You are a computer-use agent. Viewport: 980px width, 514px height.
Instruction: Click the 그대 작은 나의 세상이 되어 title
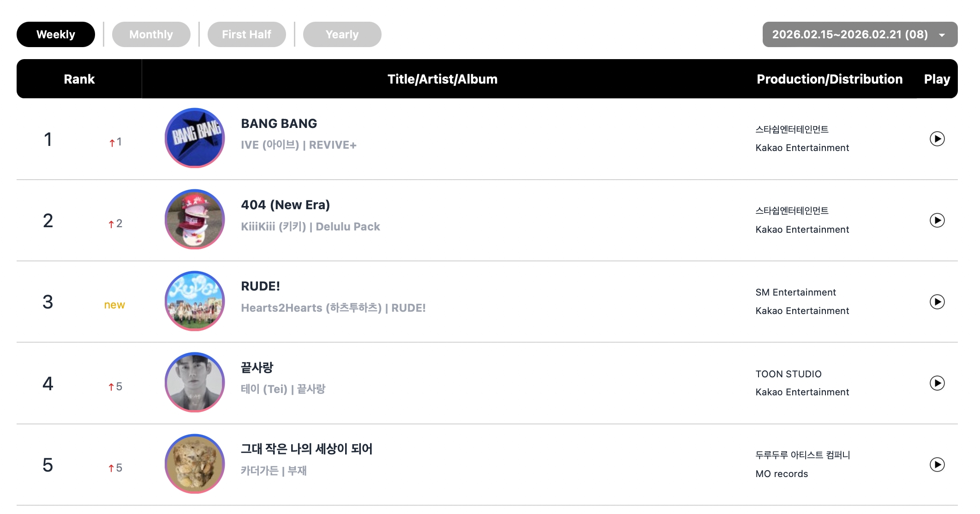click(x=306, y=449)
